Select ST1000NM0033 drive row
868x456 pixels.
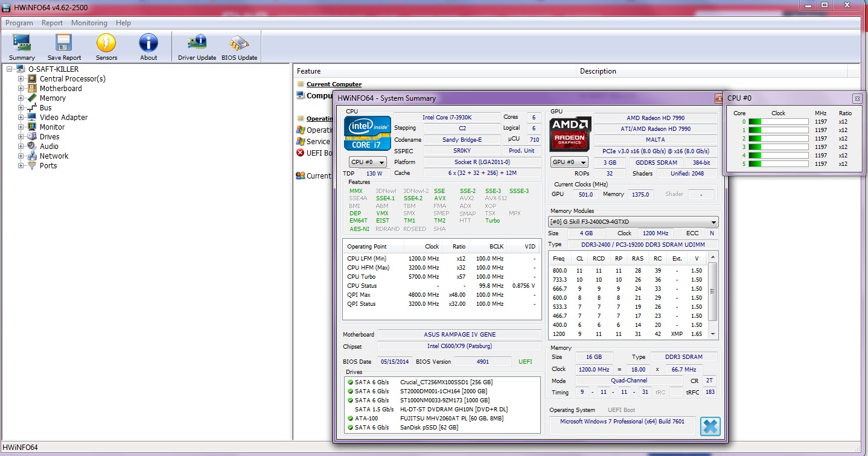(x=443, y=401)
